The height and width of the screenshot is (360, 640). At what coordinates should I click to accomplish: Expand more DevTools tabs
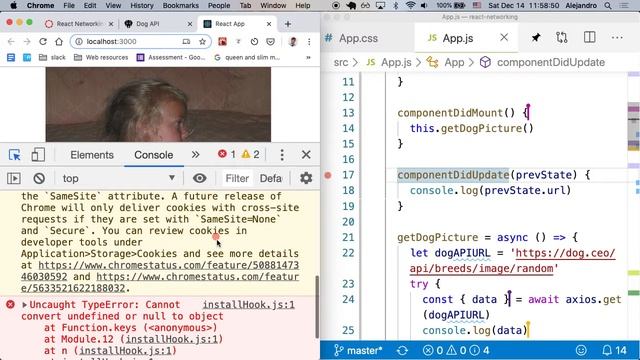(196, 155)
